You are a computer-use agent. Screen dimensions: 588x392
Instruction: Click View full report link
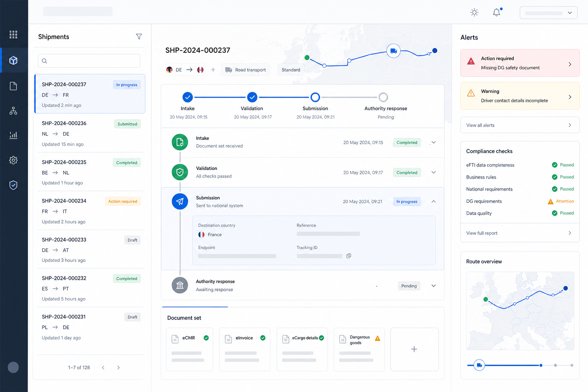(520, 233)
